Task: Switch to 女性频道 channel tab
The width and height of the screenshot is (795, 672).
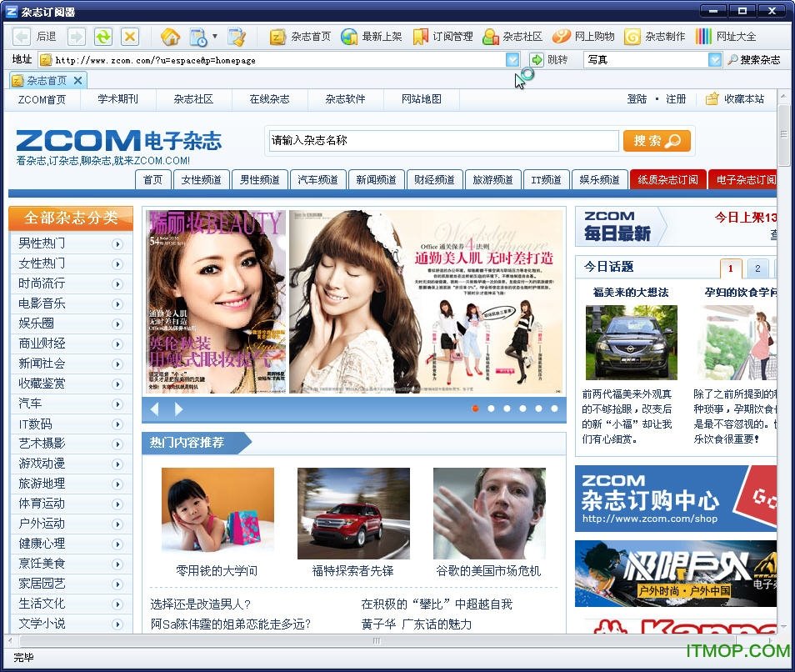Action: point(202,179)
